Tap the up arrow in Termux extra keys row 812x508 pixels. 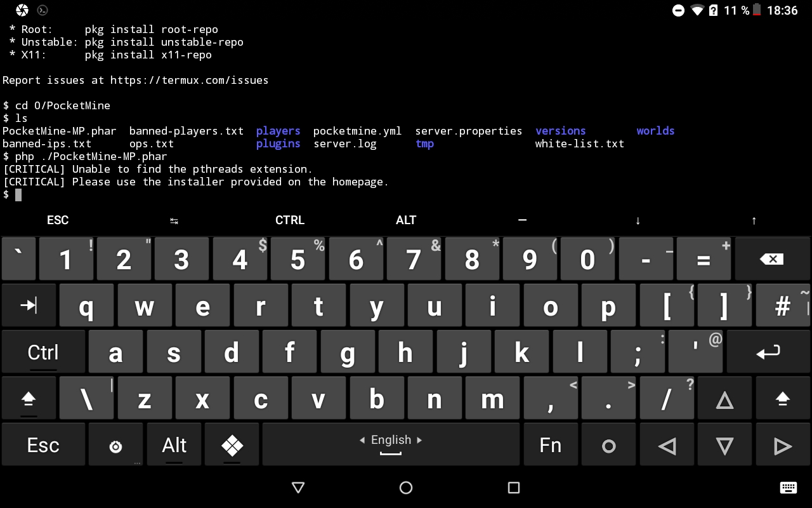click(754, 220)
